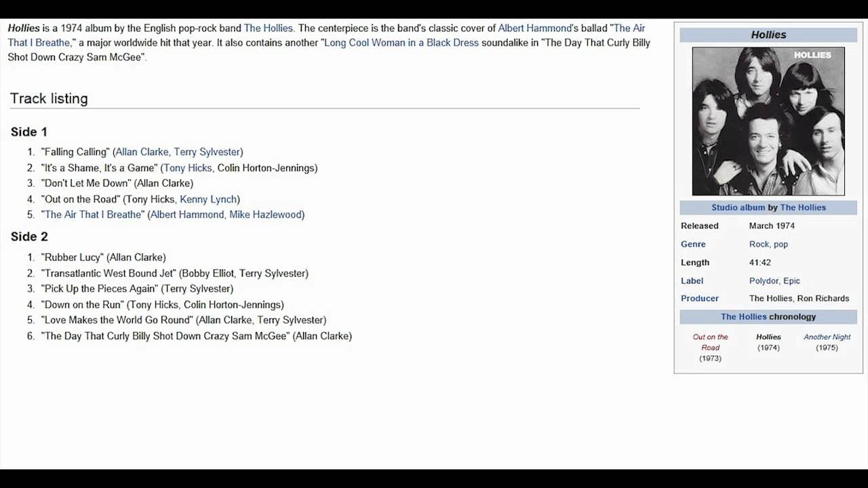Screen dimensions: 868x488
Task: Click the "Out on the Road" track title in Side 1
Action: tap(81, 199)
